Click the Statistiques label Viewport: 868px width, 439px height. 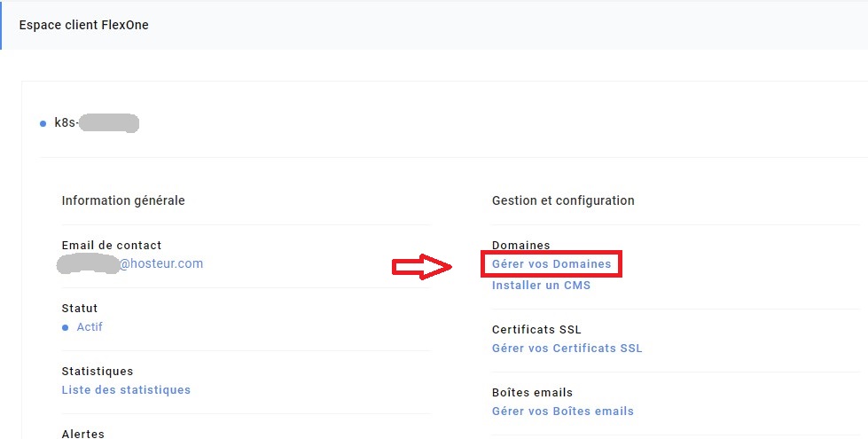tap(98, 372)
